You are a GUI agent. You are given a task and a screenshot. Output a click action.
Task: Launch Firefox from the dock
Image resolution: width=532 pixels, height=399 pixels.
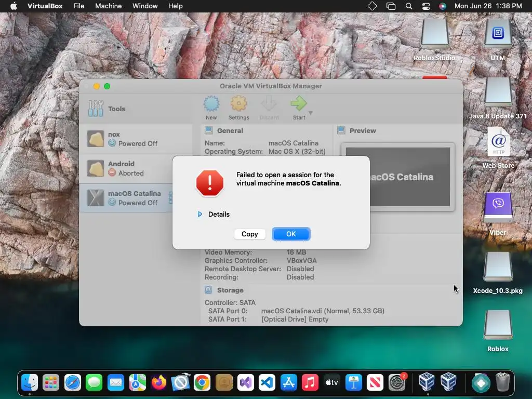pyautogui.click(x=159, y=383)
